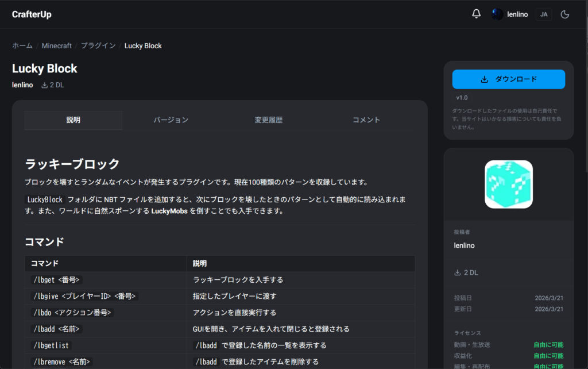Select the 説明 tab

[x=73, y=120]
